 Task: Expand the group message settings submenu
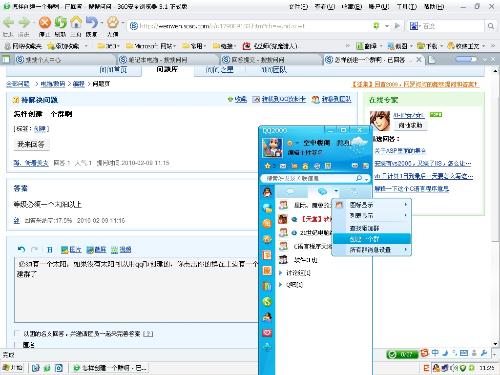(x=372, y=249)
